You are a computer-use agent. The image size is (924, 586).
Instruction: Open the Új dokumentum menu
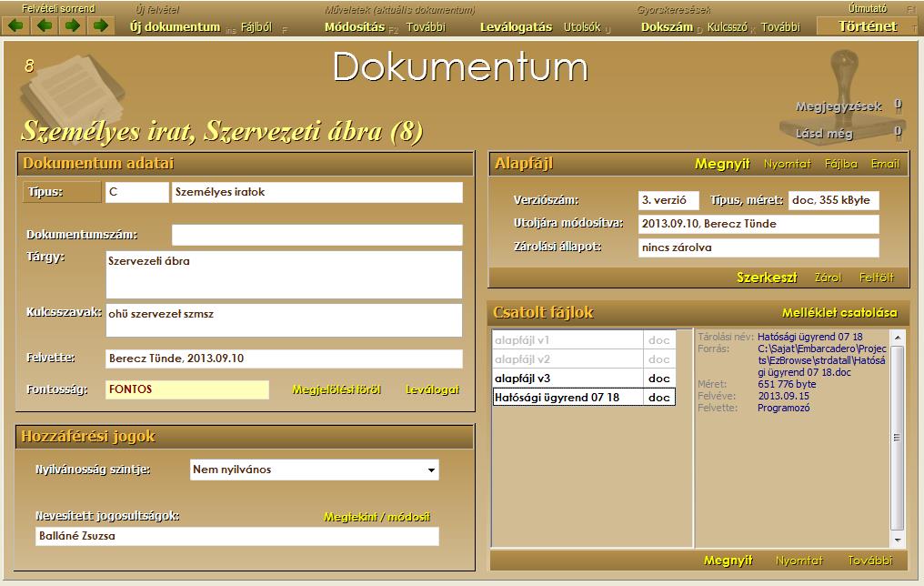pos(175,27)
